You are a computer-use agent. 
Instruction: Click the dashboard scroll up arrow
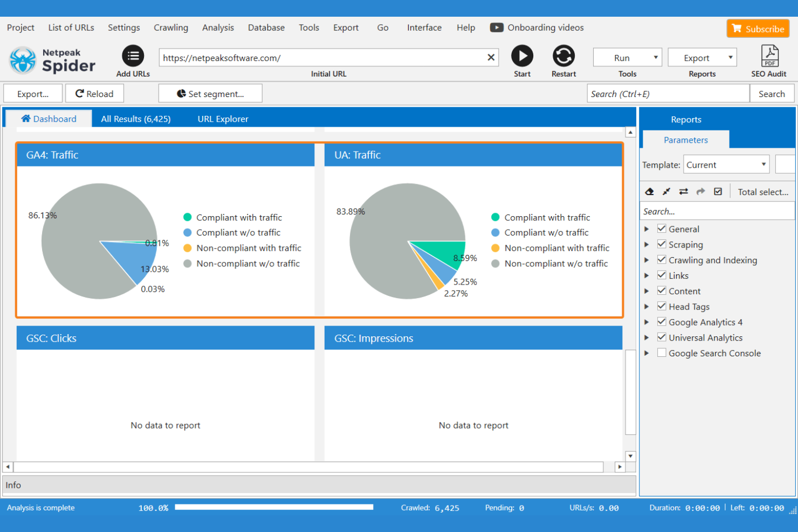pyautogui.click(x=630, y=132)
